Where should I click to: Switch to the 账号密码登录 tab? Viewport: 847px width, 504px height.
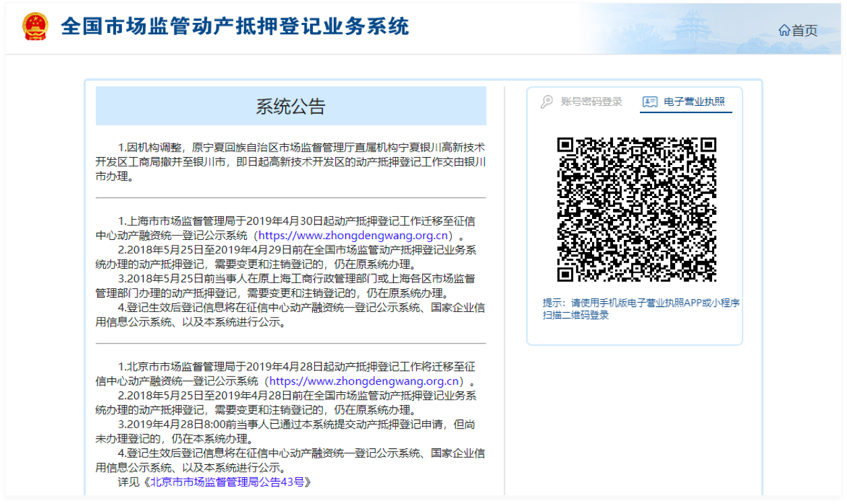click(x=591, y=102)
